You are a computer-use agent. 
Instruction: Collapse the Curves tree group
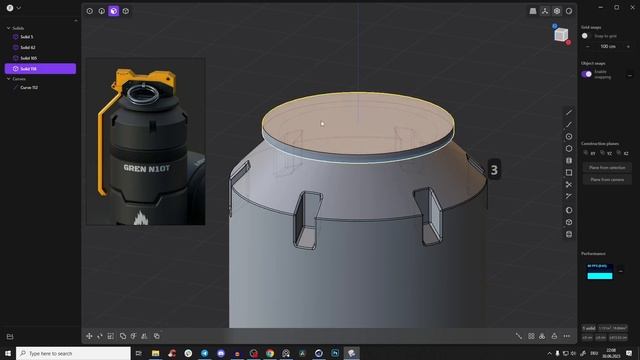tap(9, 79)
